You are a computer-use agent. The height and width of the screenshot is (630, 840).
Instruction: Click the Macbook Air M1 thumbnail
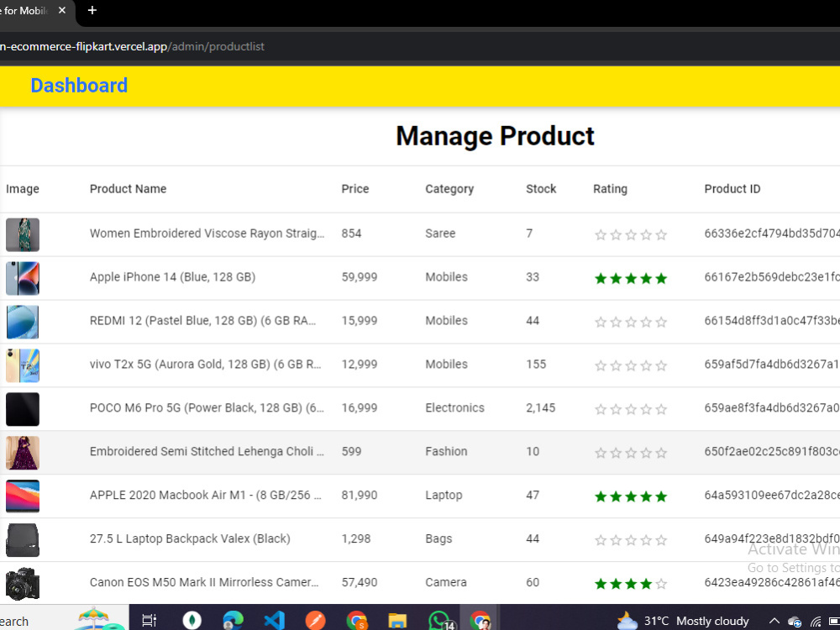23,496
